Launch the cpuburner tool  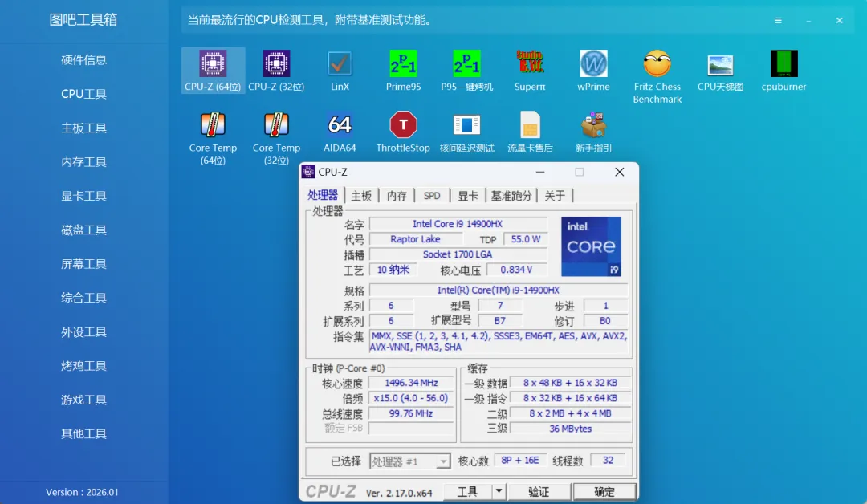pyautogui.click(x=784, y=70)
